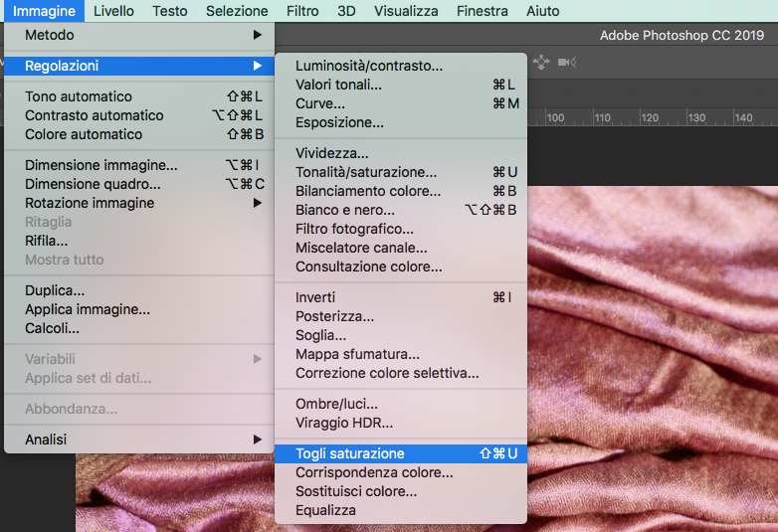Open the Livello menu
778x532 pixels.
(x=113, y=11)
